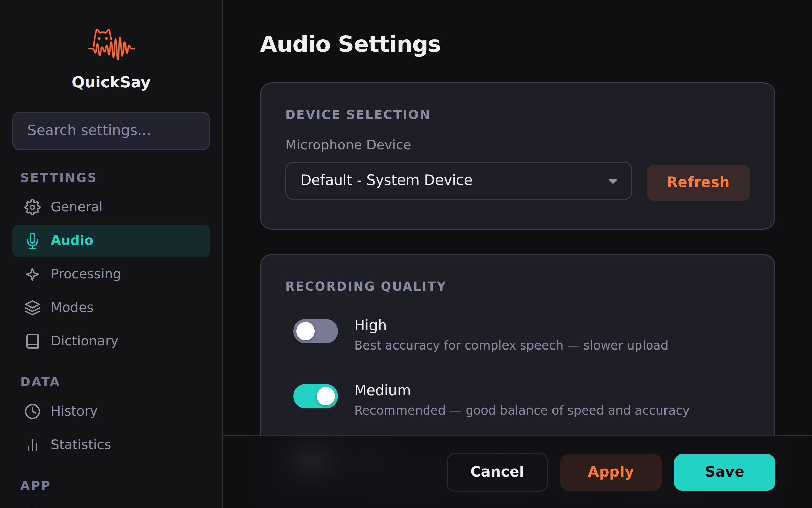Switch to the Dictionary section
The height and width of the screenshot is (508, 812).
pos(84,341)
